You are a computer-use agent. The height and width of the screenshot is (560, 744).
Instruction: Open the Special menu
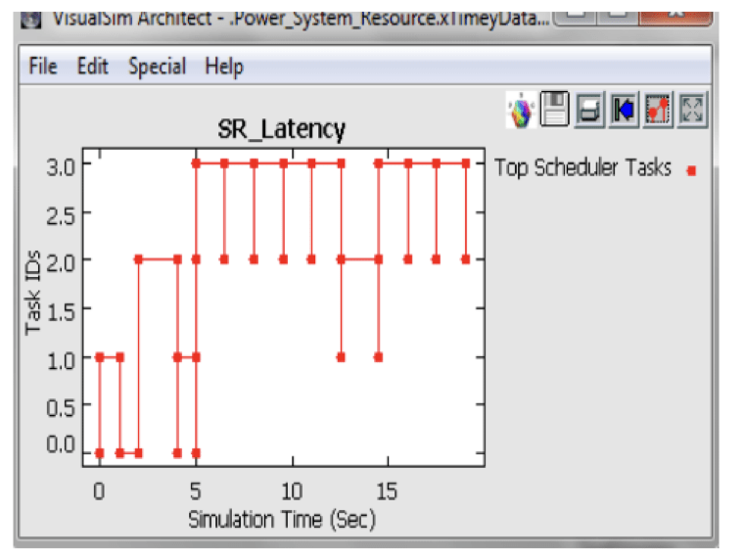pos(157,67)
